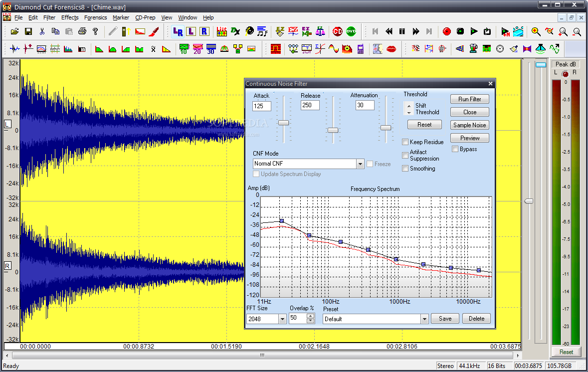Viewport: 588px width, 372px height.
Task: Open the Preset dropdown arrow
Action: 424,319
